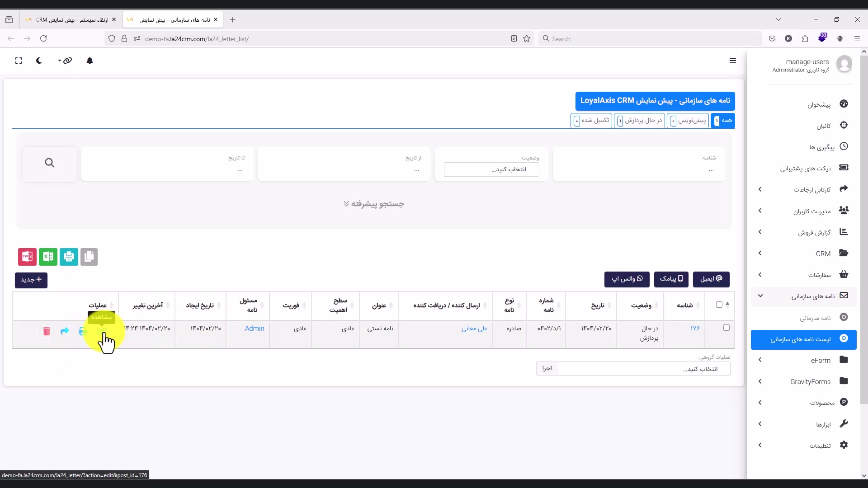Select the پیش‌نویس drafts tab
868x488 pixels.
click(x=688, y=121)
